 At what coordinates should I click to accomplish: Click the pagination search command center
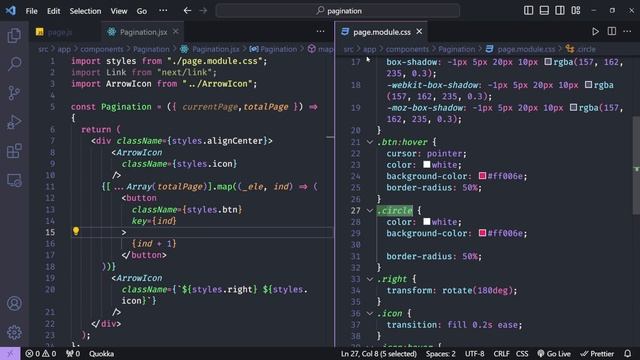pos(338,11)
